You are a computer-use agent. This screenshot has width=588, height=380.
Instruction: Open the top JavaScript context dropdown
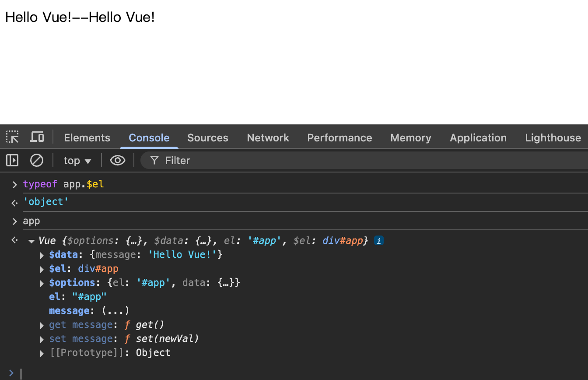coord(77,161)
